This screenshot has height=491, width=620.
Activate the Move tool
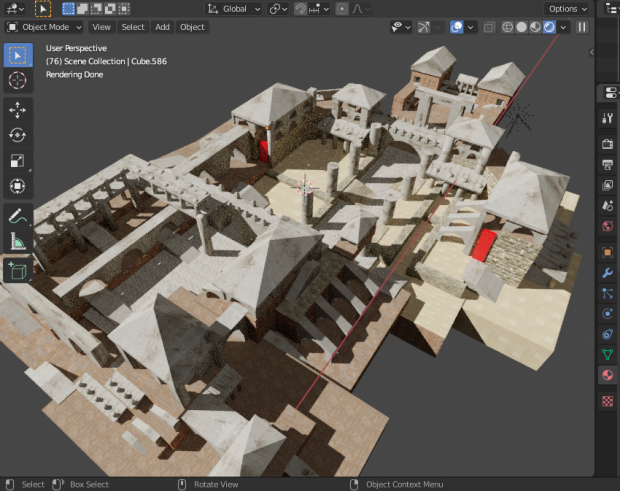coord(18,109)
